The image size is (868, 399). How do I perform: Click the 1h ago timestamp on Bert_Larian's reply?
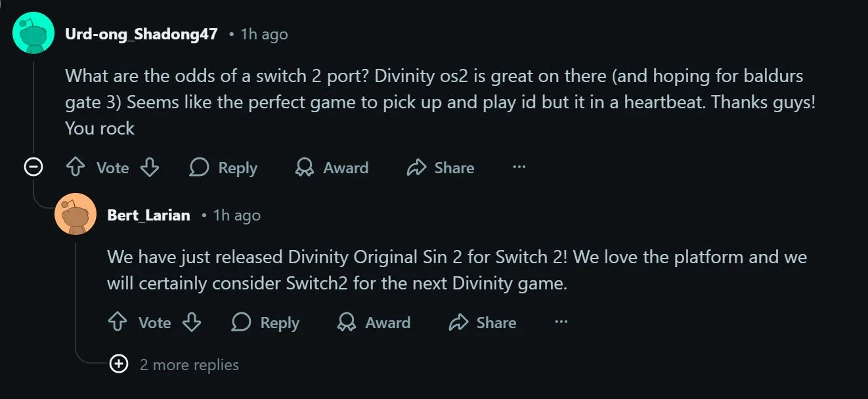[237, 215]
